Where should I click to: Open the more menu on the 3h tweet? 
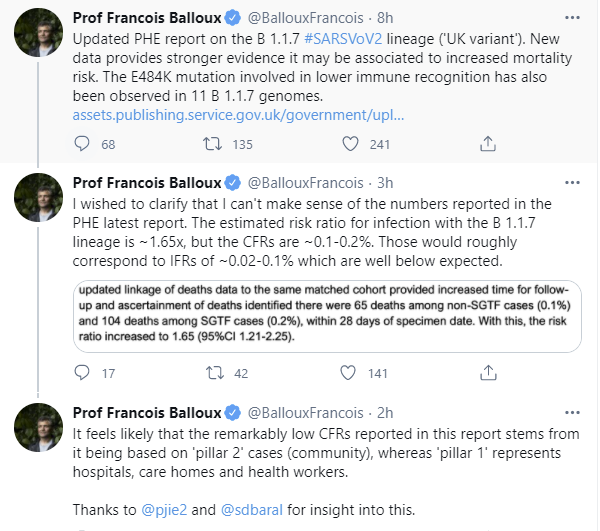coord(569,182)
